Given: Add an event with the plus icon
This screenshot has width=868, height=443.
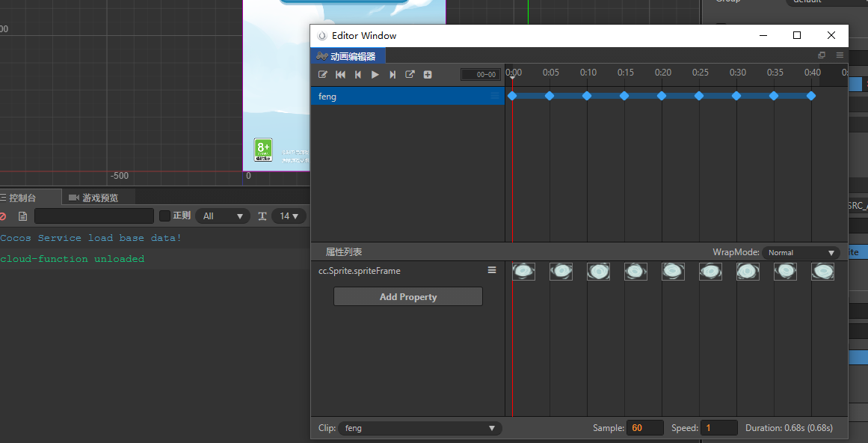Looking at the screenshot, I should (x=428, y=75).
